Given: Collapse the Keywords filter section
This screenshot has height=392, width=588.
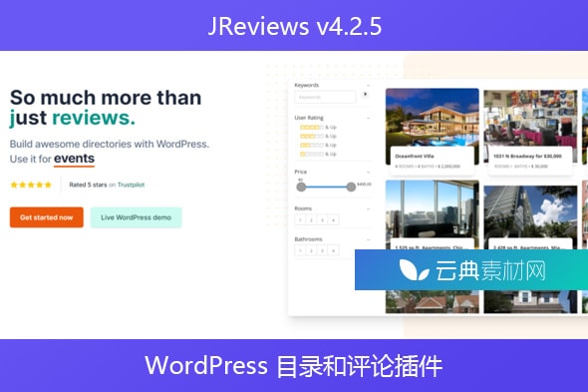Looking at the screenshot, I should point(369,85).
